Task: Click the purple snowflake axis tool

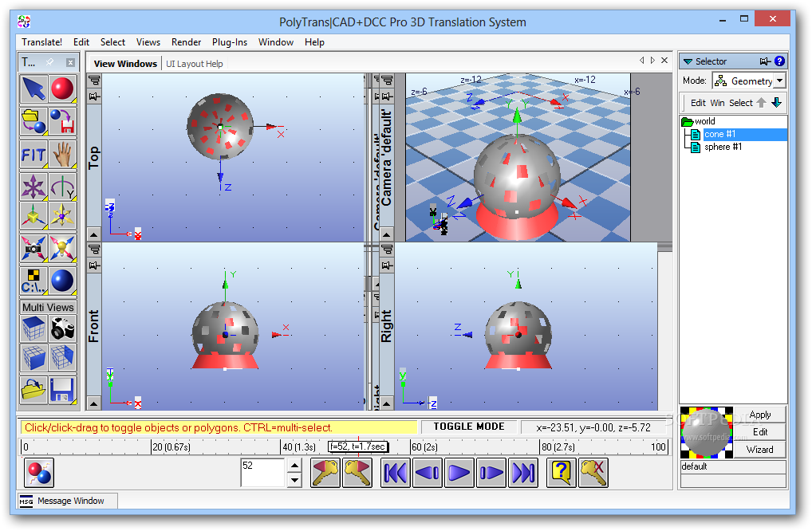Action: tap(34, 187)
